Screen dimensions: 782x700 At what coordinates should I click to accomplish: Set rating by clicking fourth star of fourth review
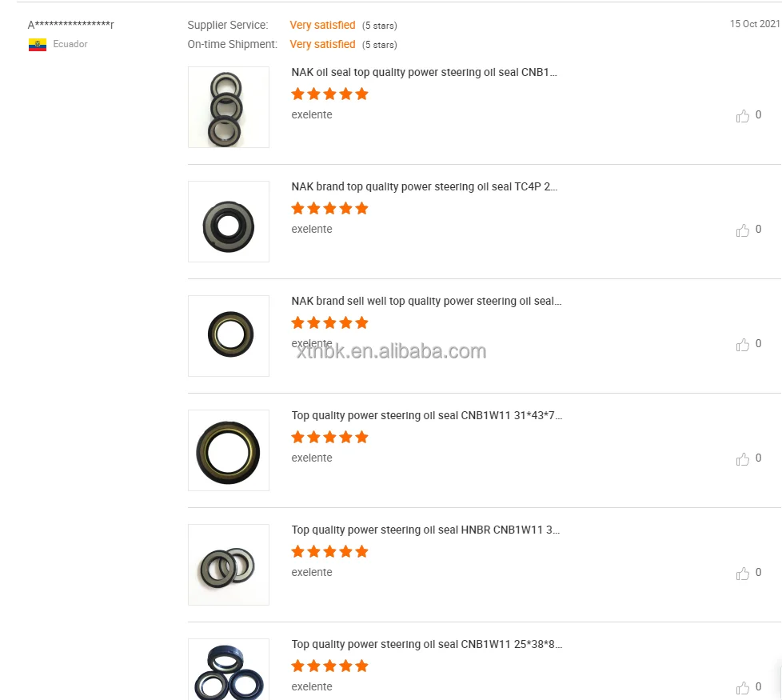coord(345,437)
